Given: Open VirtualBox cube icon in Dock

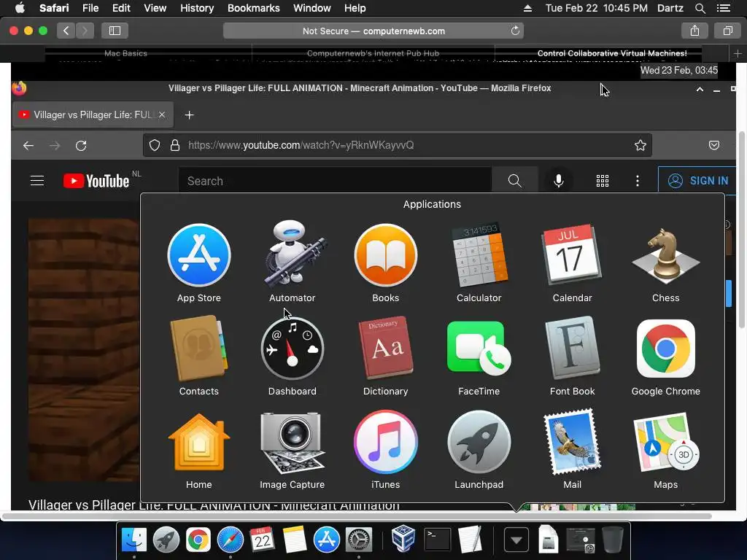Looking at the screenshot, I should pos(403,539).
